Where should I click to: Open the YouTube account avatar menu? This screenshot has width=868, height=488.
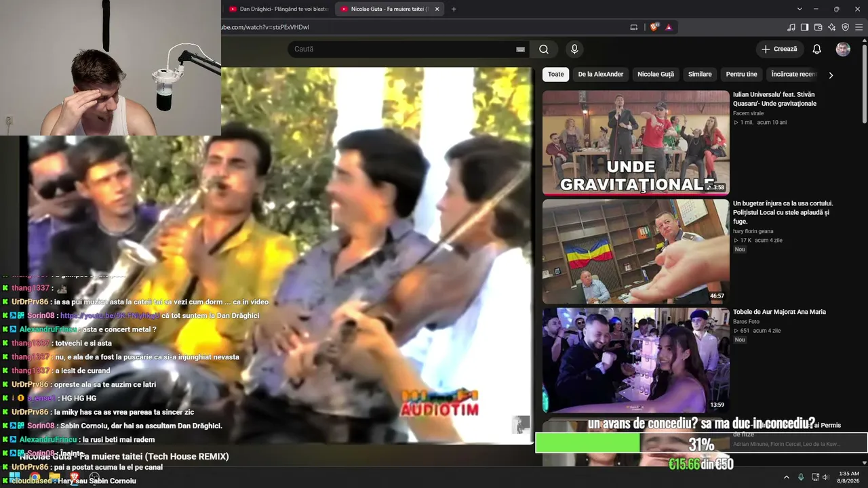tap(843, 49)
